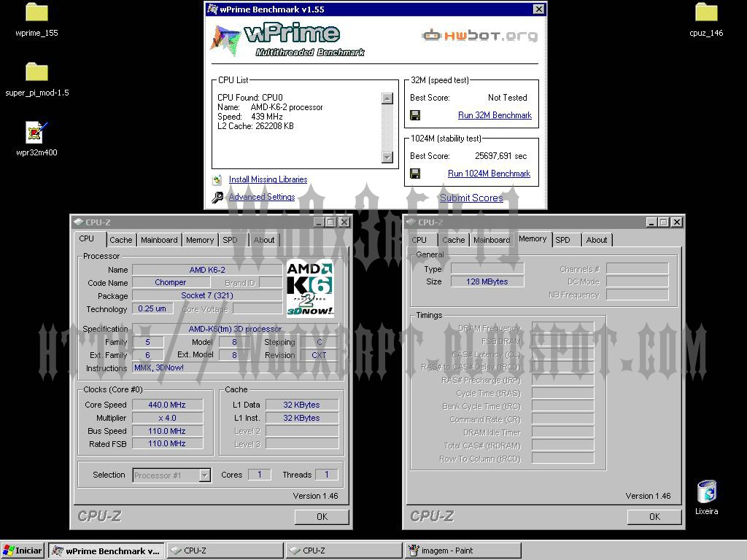Click the Install Missing Libraries icon

(217, 179)
